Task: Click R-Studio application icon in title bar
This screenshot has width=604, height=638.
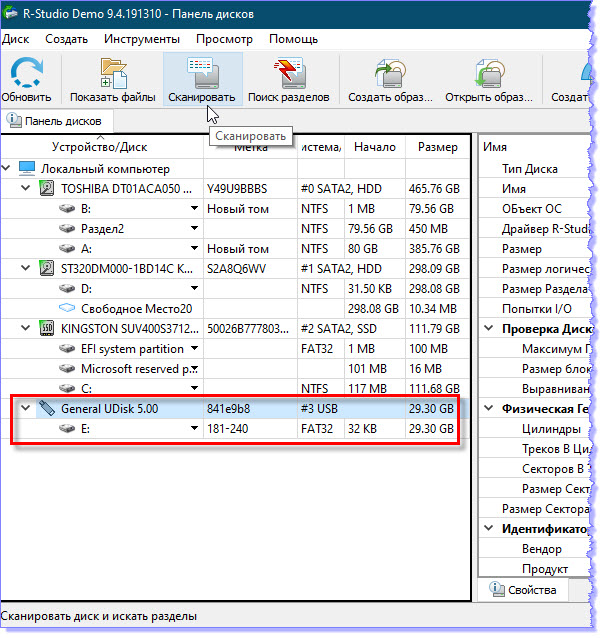Action: point(10,12)
